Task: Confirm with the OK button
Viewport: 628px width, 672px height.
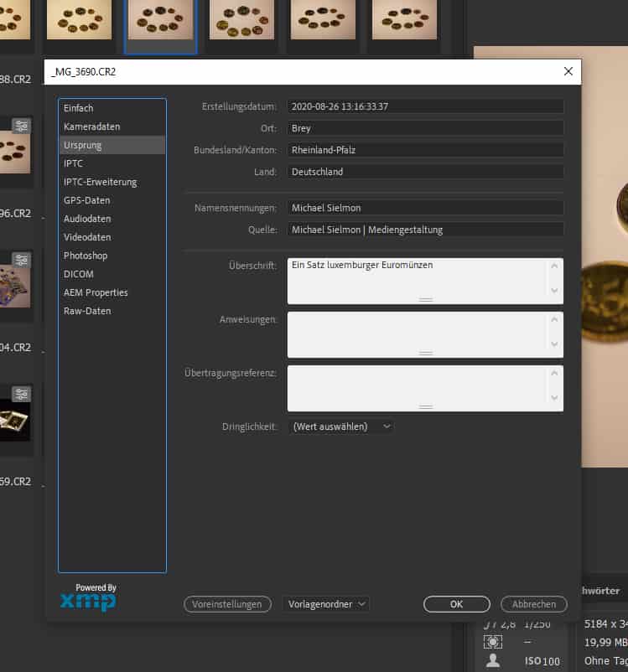Action: (x=456, y=604)
